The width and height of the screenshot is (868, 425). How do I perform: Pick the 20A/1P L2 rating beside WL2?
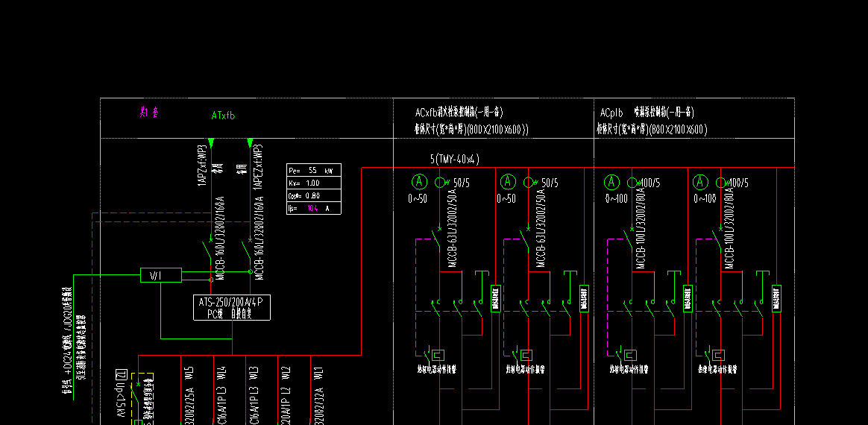click(286, 408)
